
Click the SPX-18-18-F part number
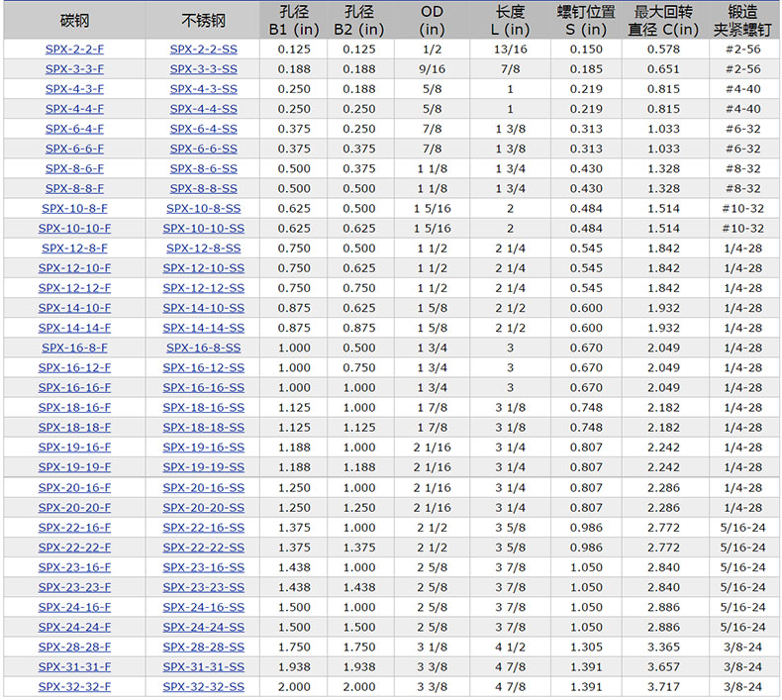point(74,427)
